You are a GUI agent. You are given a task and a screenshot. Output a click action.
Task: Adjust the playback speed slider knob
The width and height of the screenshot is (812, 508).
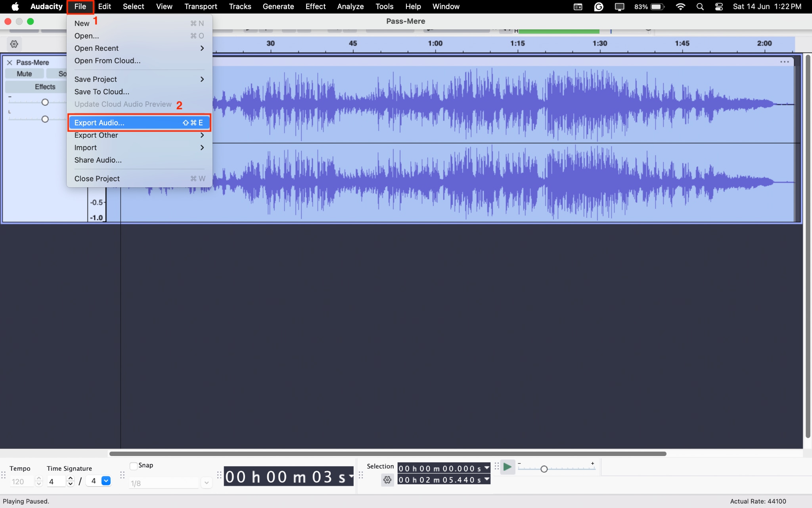[x=544, y=469]
